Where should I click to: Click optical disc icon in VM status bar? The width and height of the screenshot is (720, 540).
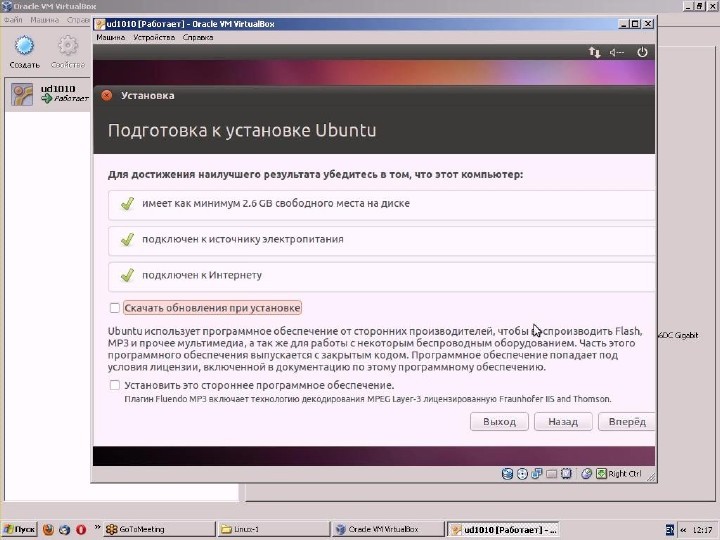click(522, 473)
